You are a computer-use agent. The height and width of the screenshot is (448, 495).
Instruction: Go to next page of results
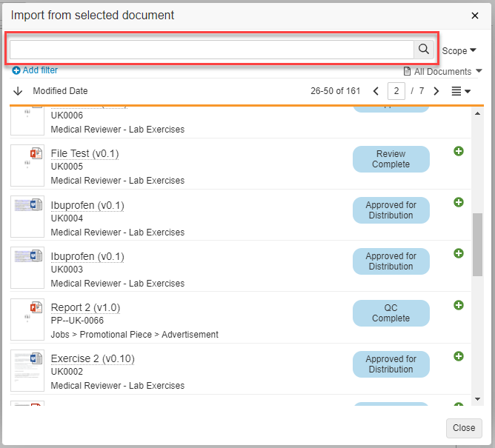tap(436, 91)
